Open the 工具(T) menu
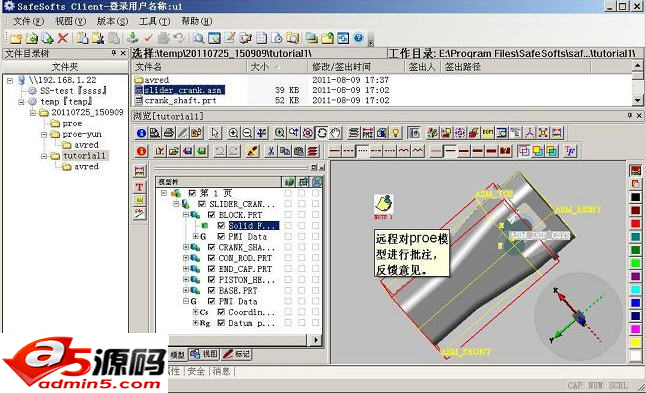The width and height of the screenshot is (646, 393). coord(154,21)
